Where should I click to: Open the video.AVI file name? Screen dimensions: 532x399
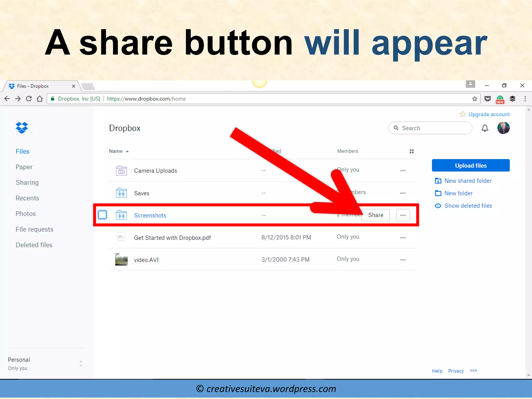tap(146, 260)
